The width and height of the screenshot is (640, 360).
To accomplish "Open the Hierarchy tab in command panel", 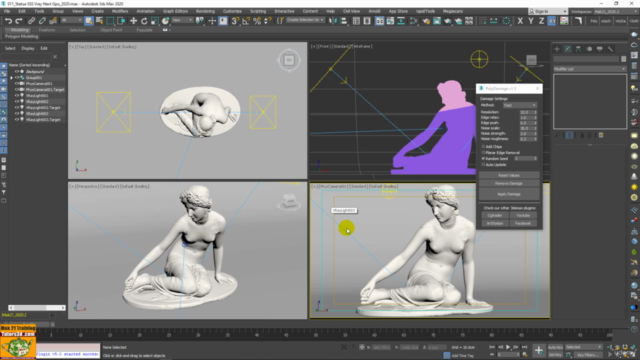I will pos(578,49).
